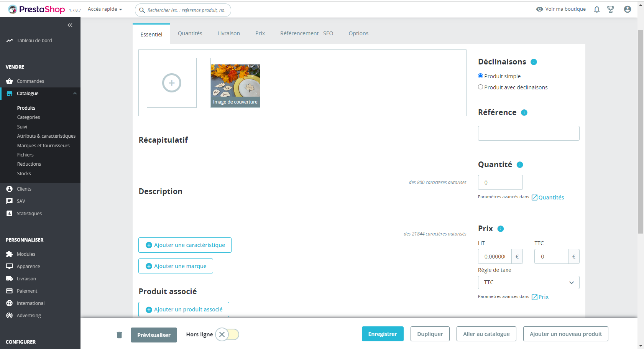Click the Quantité info help icon

click(x=520, y=165)
